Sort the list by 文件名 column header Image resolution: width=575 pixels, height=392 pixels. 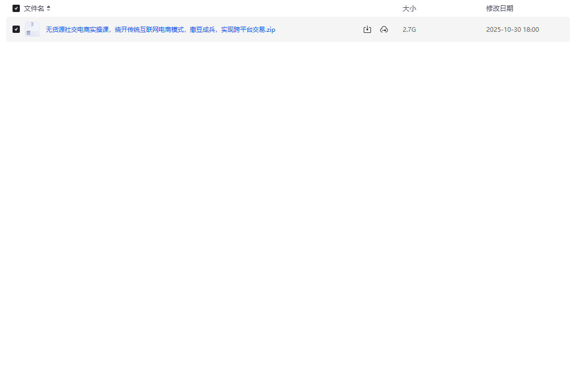(34, 8)
